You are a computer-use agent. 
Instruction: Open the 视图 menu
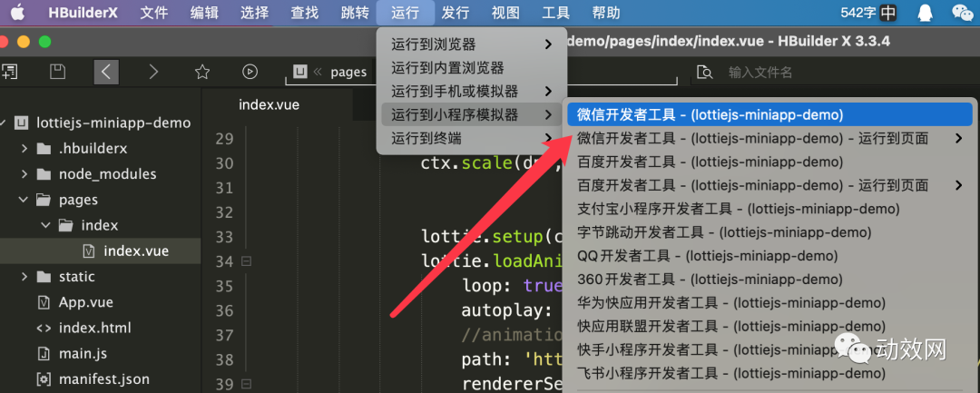505,13
